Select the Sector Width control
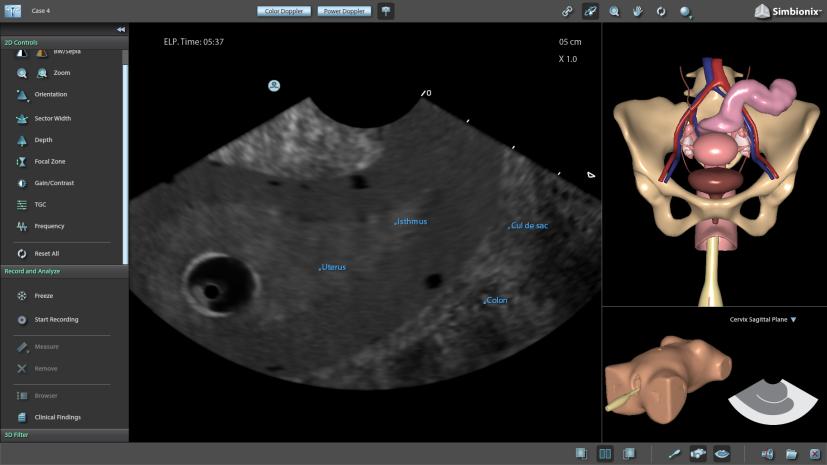The image size is (827, 465). pos(52,118)
